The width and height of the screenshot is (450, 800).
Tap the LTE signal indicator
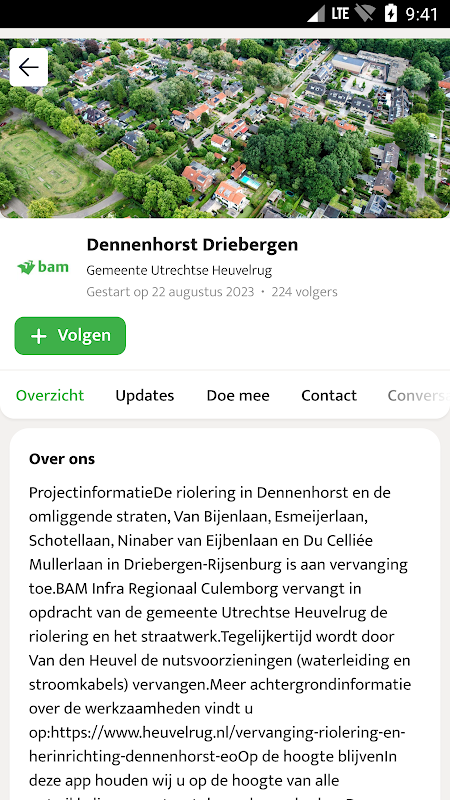(340, 14)
